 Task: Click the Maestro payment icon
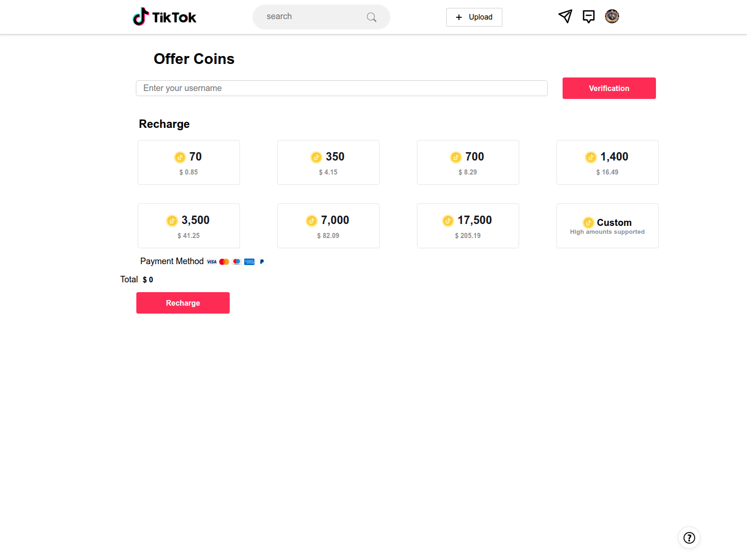tap(237, 262)
